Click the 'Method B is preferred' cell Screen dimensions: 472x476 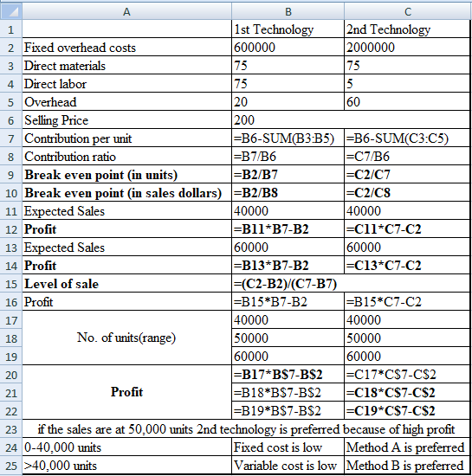tap(407, 466)
